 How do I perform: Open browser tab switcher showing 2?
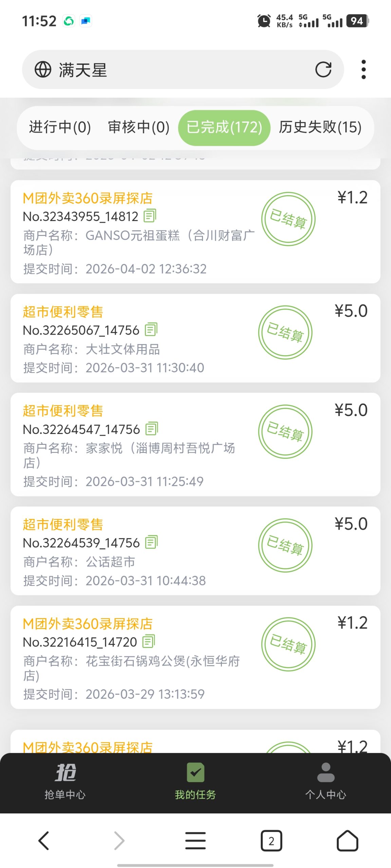pos(271,841)
